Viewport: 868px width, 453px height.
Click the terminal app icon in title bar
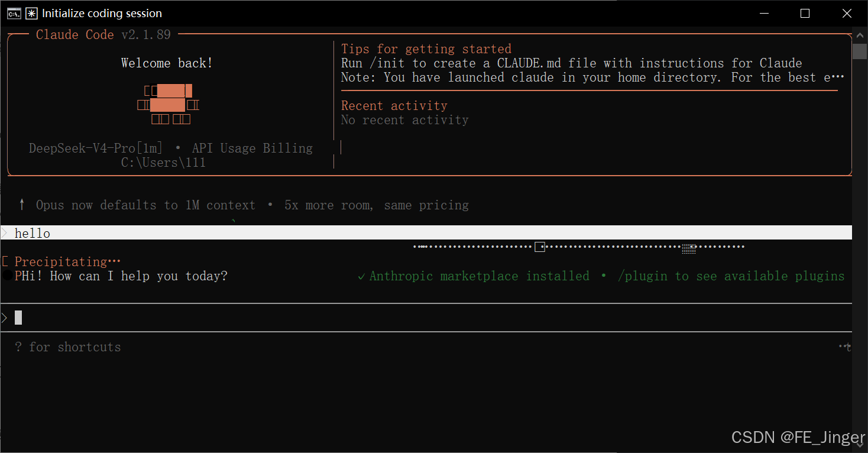[x=14, y=13]
